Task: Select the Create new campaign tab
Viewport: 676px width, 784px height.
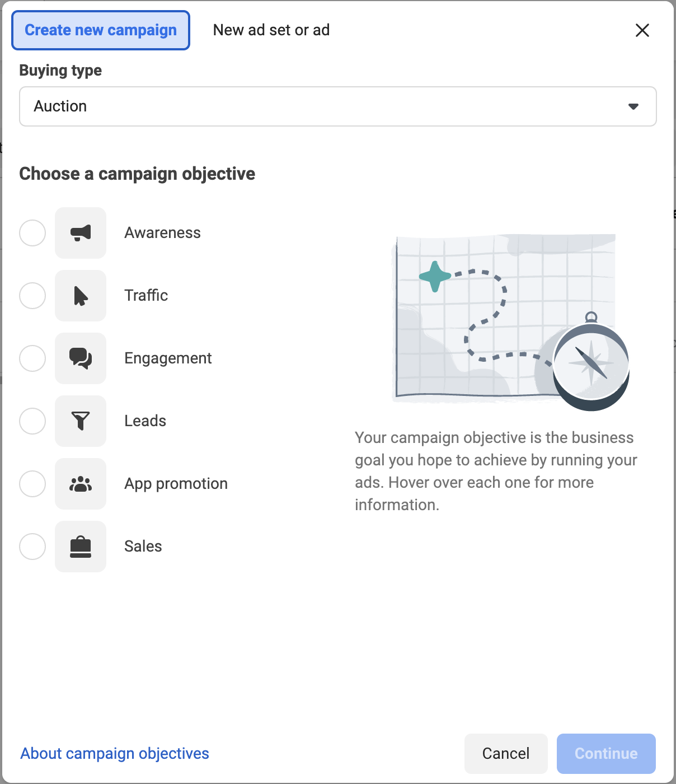Action: [101, 30]
